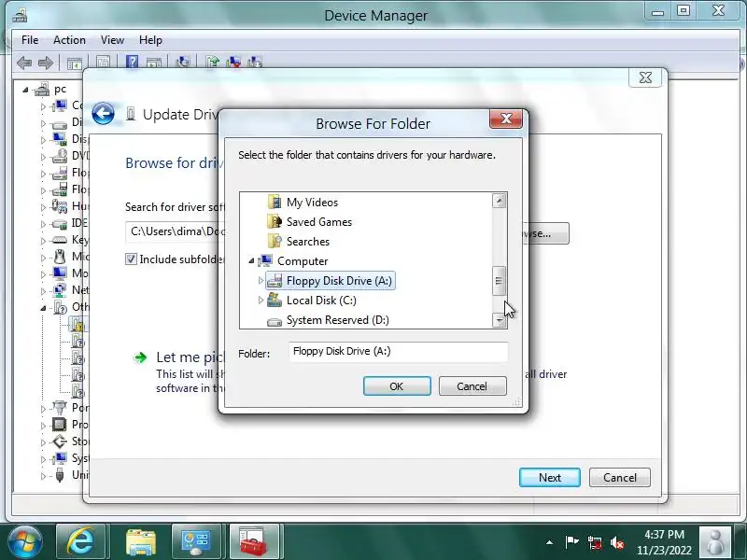747x560 pixels.
Task: Click Scan for hardware changes toolbar icon
Action: pos(182,62)
